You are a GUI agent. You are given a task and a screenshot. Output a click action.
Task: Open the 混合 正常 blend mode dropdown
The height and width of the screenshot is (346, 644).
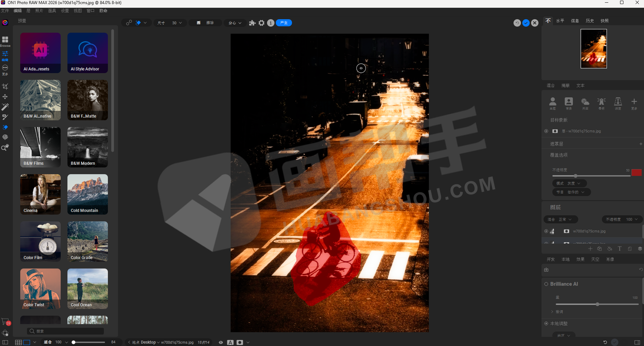[561, 219]
